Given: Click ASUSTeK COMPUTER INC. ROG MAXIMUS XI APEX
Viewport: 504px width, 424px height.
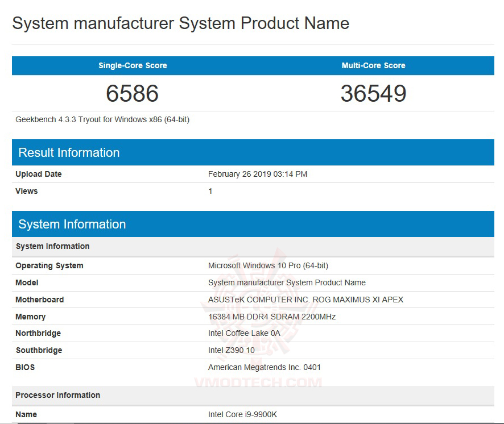Looking at the screenshot, I should click(x=305, y=300).
